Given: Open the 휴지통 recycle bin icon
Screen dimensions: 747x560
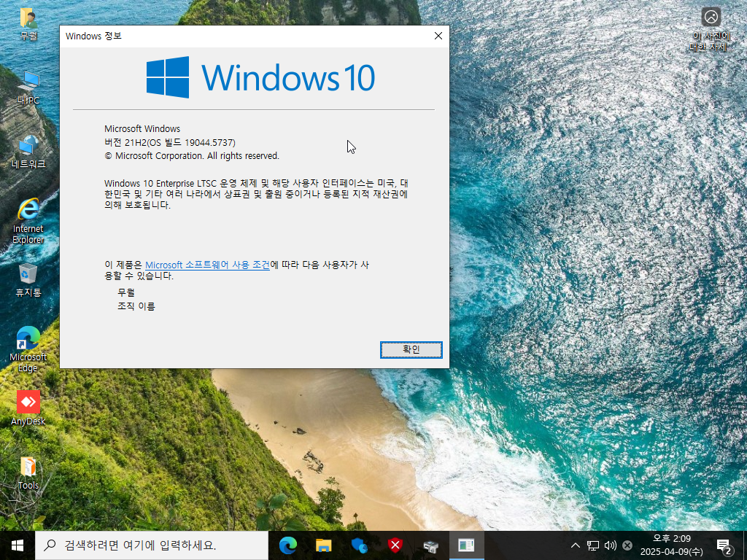Looking at the screenshot, I should click(28, 281).
